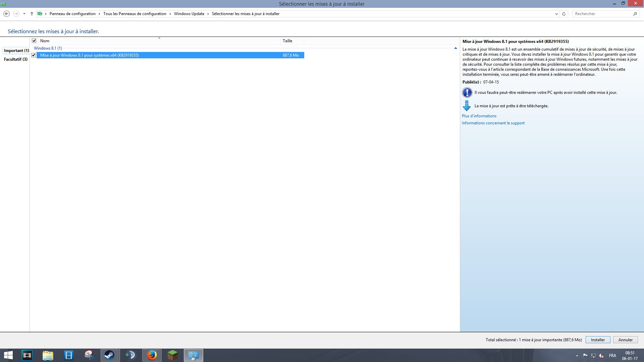Click the Annuler button
This screenshot has height=362, width=644.
click(x=625, y=340)
